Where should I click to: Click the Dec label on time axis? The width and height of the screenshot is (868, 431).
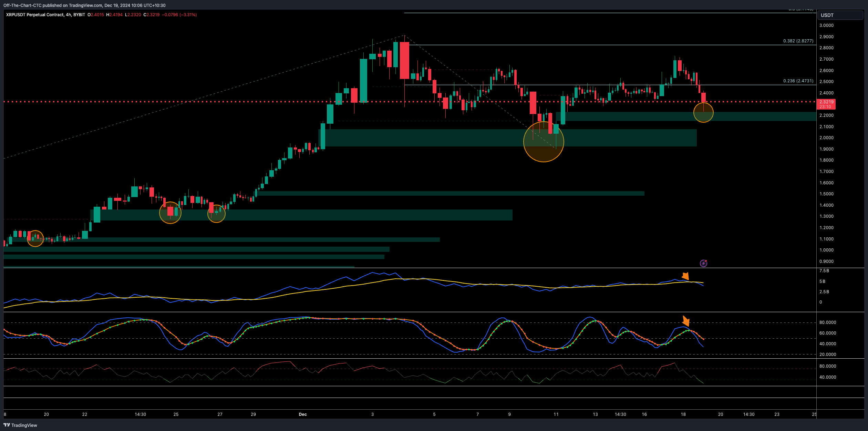tap(303, 414)
